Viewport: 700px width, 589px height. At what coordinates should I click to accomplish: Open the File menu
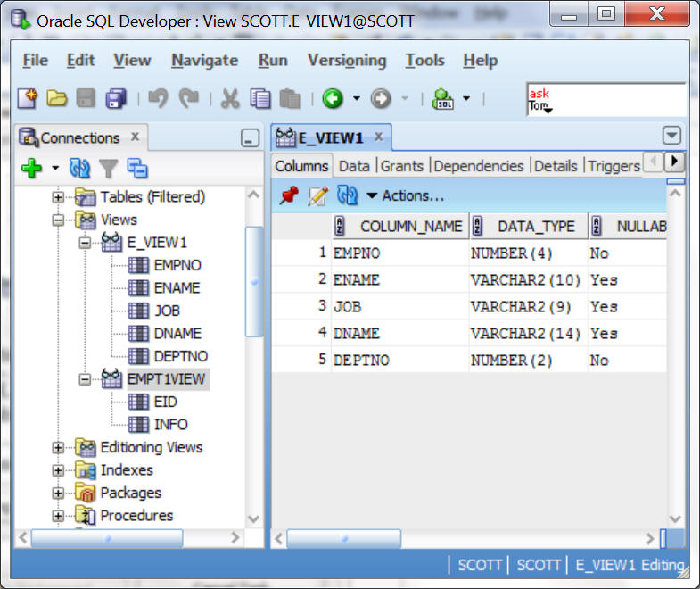[36, 60]
